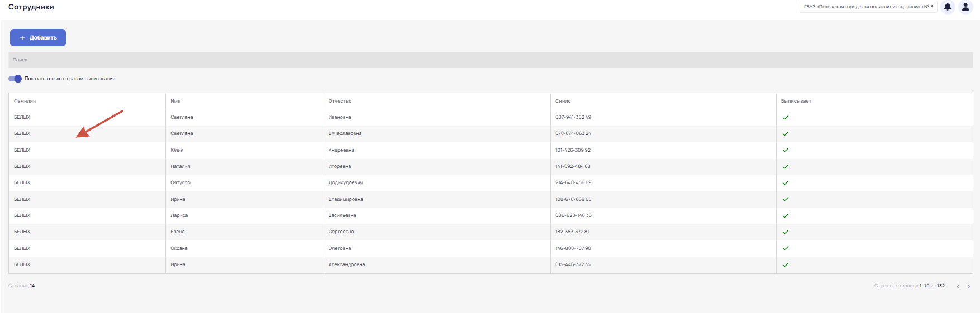
Task: Select the name Светлана beside Ивановна
Action: click(182, 117)
